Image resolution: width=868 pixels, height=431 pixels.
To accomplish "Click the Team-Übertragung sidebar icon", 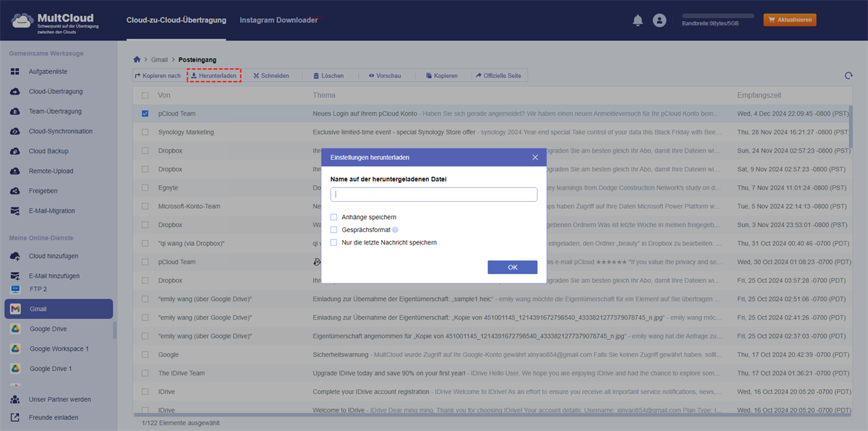I will click(x=15, y=111).
